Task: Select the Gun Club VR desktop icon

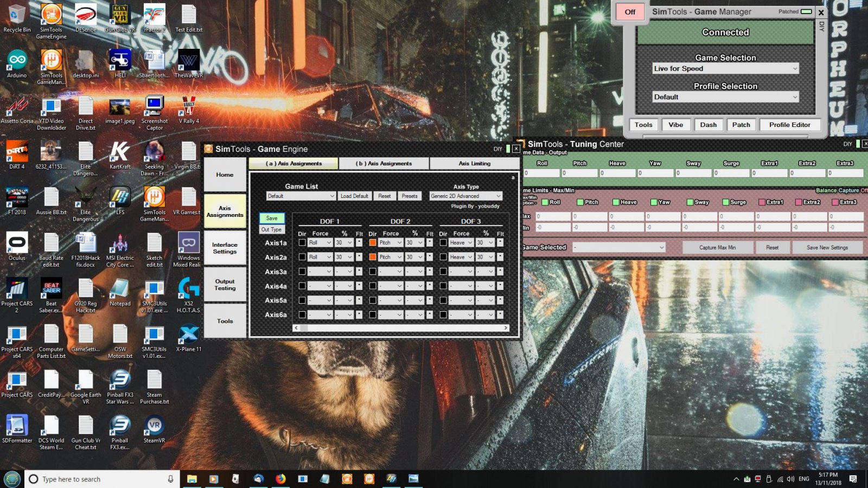Action: tap(120, 18)
